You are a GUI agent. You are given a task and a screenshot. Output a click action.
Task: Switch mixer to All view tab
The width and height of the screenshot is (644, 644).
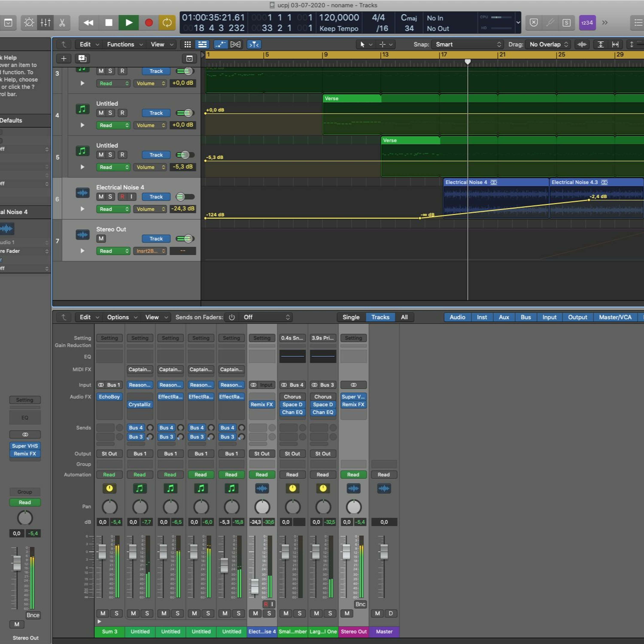(x=404, y=317)
